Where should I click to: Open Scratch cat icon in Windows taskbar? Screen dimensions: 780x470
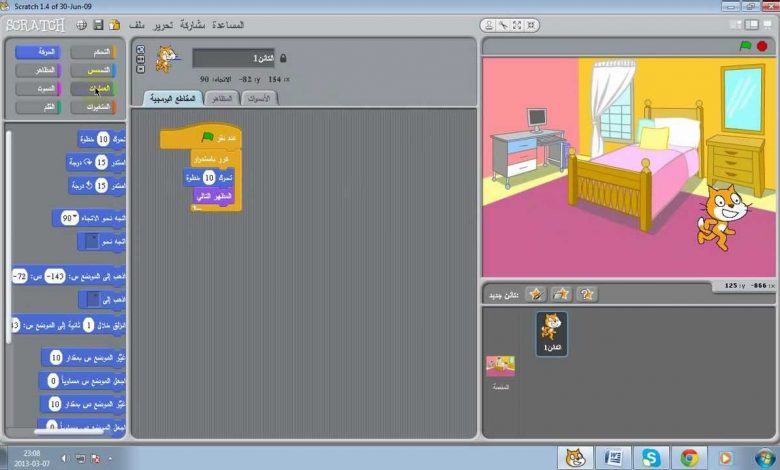tap(575, 458)
